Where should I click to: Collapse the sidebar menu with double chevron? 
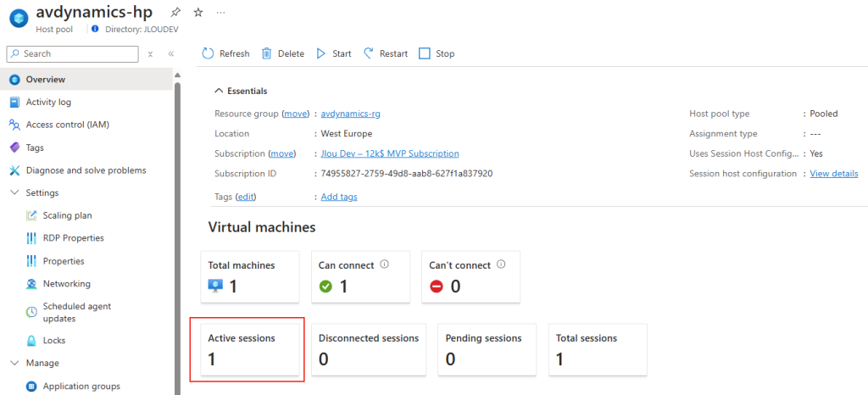[x=171, y=54]
